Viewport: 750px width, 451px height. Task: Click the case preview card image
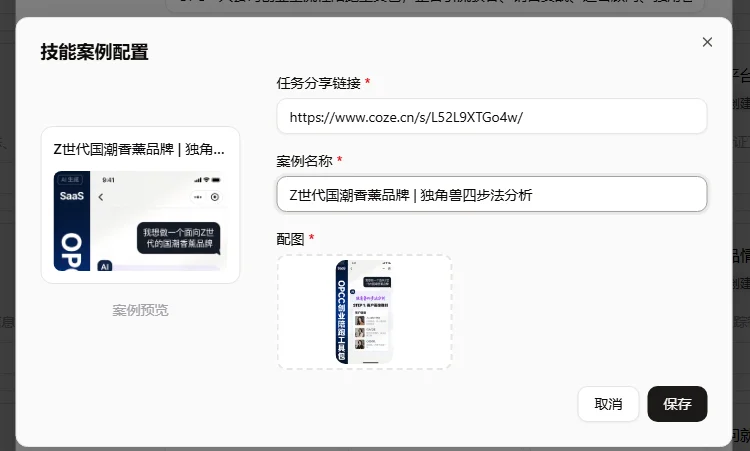pos(140,221)
